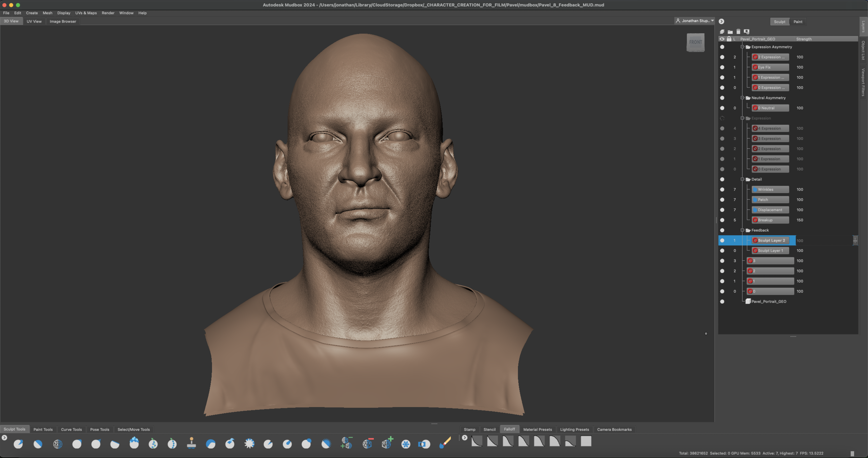Toggle visibility of the Wrinkles layer
This screenshot has height=458, width=868.
click(722, 190)
